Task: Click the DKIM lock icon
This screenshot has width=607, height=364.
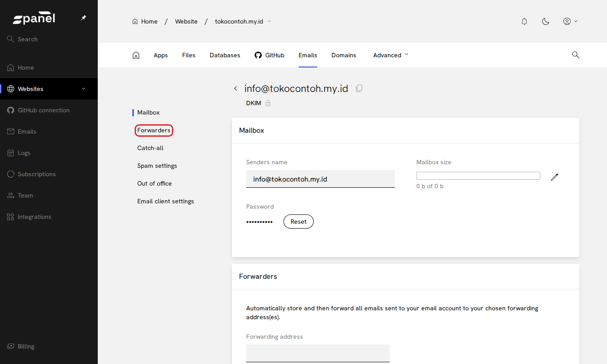Action: point(268,103)
